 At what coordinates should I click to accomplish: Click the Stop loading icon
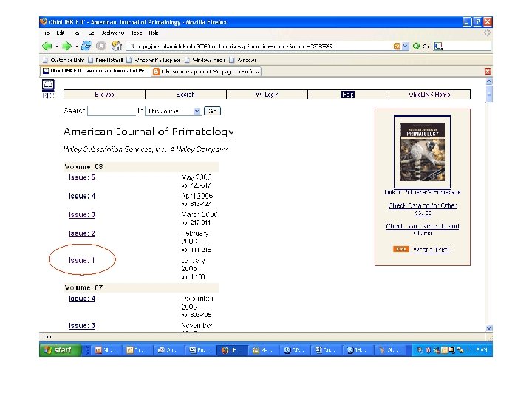pos(101,46)
